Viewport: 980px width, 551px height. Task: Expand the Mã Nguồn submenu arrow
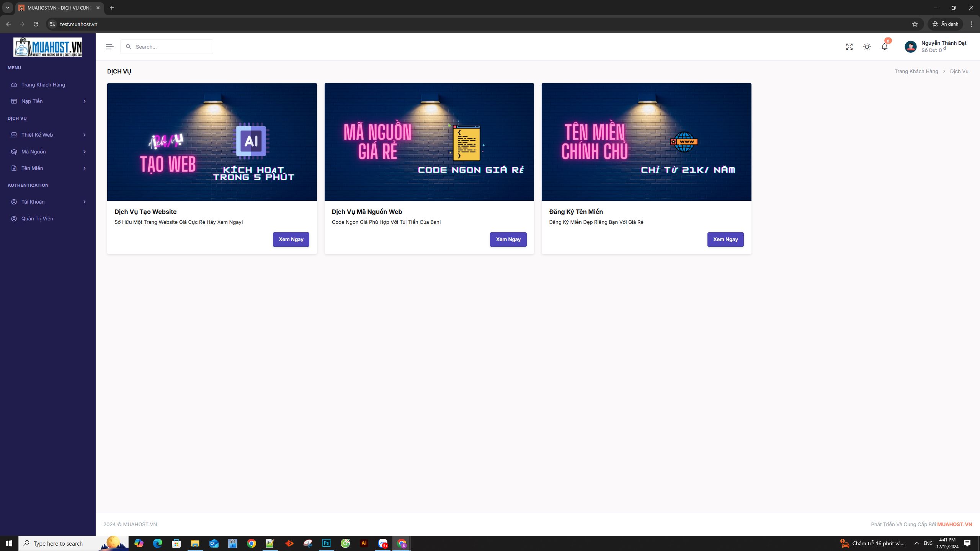[85, 152]
